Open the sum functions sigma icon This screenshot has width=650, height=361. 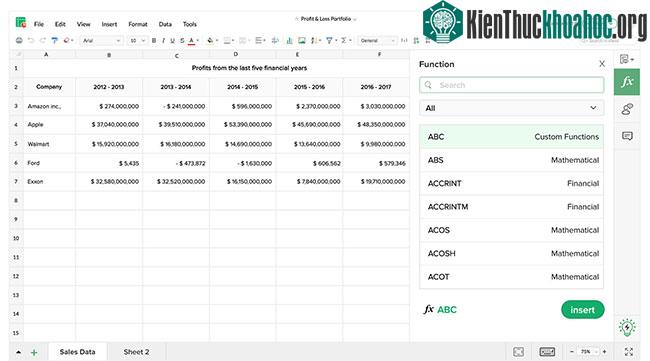click(344, 41)
